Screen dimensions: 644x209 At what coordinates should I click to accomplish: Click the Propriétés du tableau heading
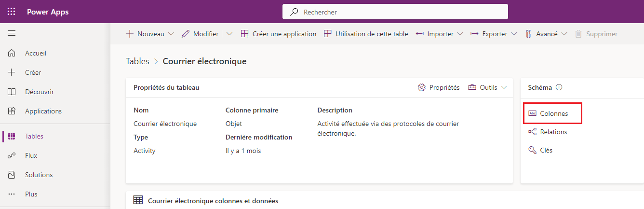[166, 87]
